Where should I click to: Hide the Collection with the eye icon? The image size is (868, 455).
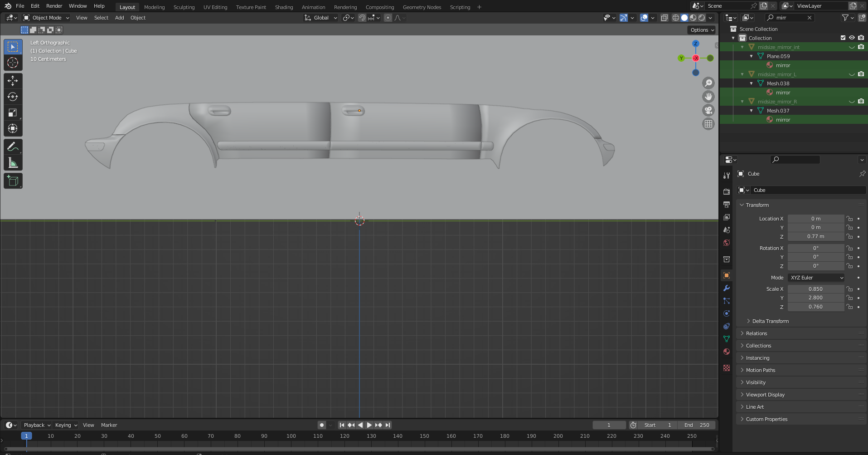852,38
